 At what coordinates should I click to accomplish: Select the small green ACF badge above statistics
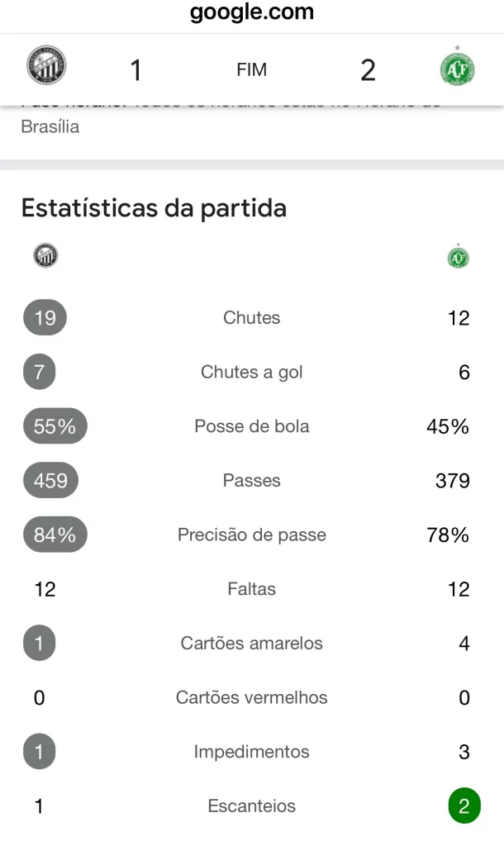tap(458, 256)
